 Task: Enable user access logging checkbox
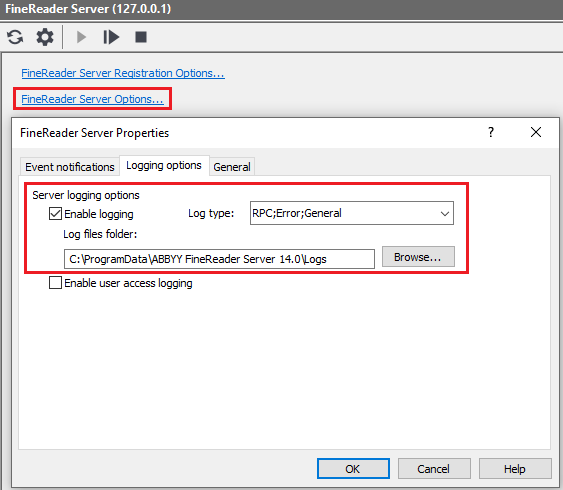click(55, 283)
